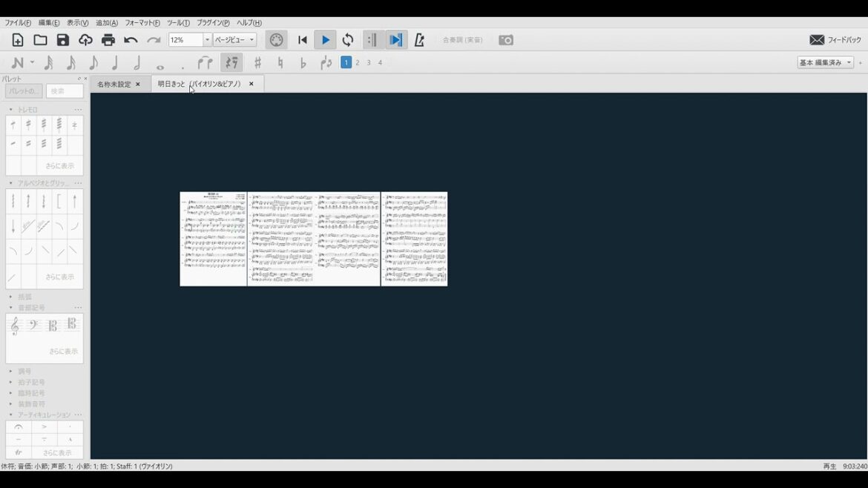The width and height of the screenshot is (868, 488).
Task: Click the Undo arrow icon
Action: point(131,40)
